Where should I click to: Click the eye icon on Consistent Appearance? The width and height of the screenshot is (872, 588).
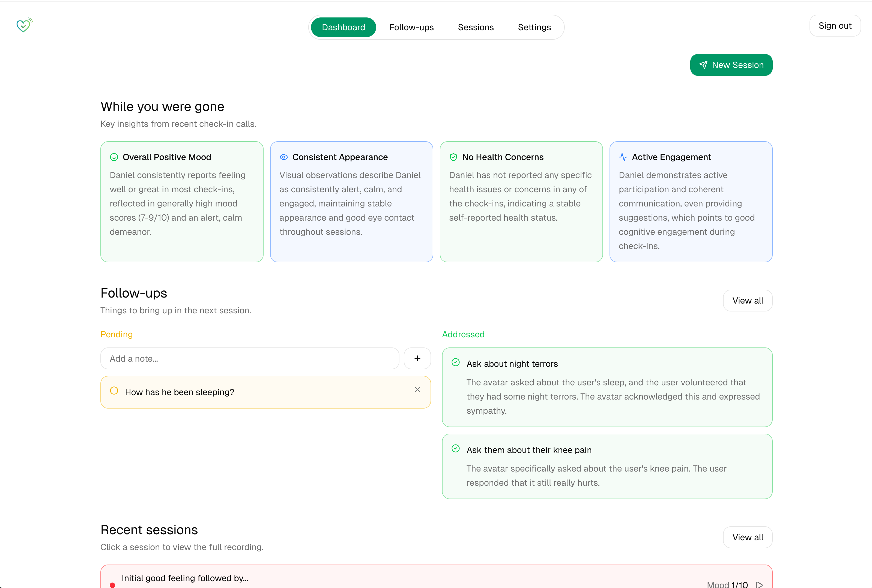[x=283, y=157]
